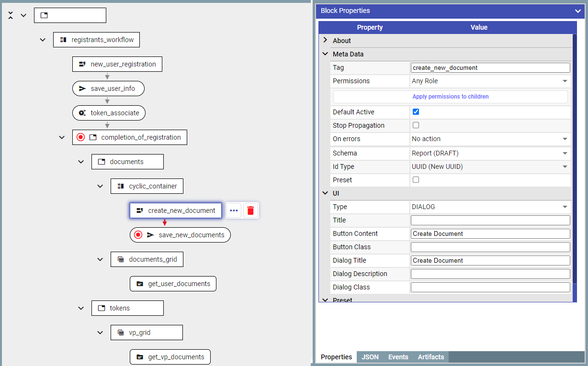Click the collapse-all double chevron icon
This screenshot has width=588, height=366.
pos(11,16)
